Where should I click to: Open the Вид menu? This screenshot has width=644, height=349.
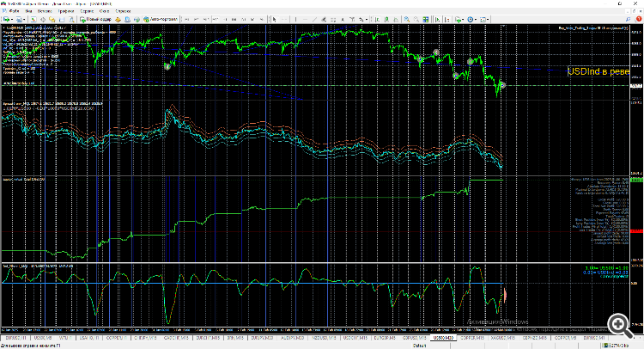click(x=28, y=11)
